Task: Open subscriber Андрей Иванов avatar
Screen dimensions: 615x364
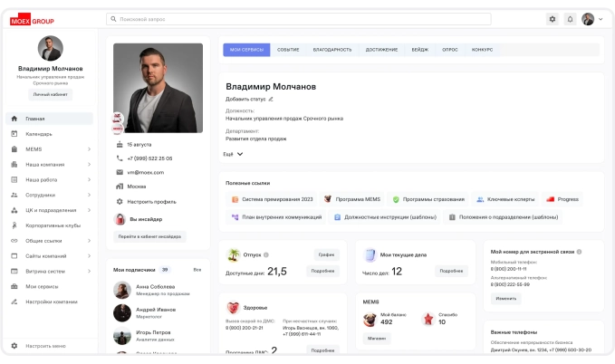Action: click(x=122, y=313)
